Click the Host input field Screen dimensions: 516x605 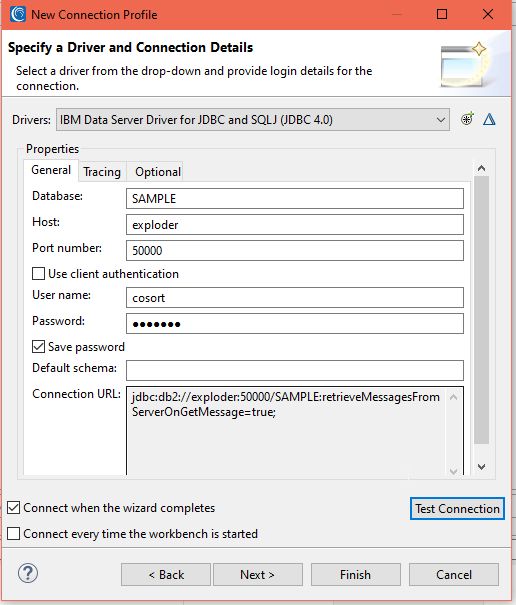295,225
